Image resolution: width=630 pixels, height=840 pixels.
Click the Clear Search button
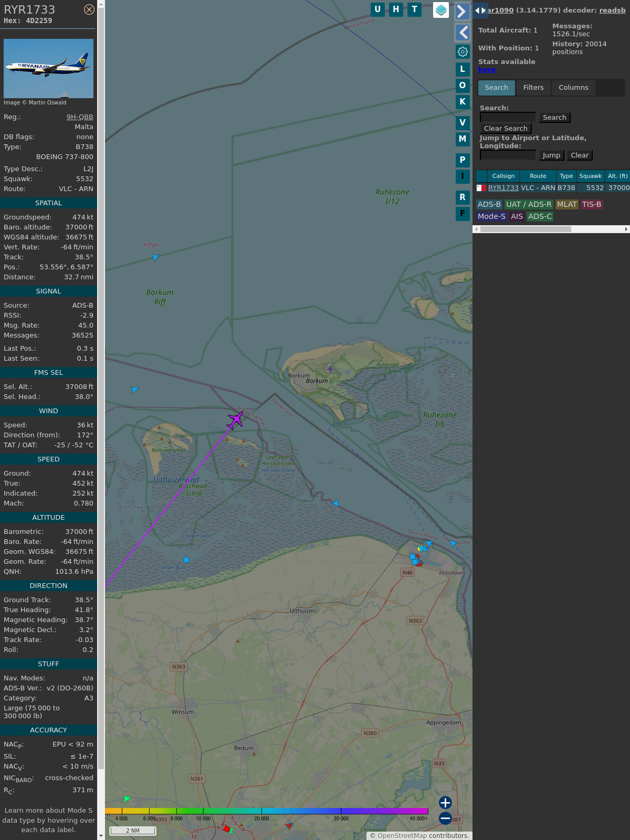pos(506,129)
